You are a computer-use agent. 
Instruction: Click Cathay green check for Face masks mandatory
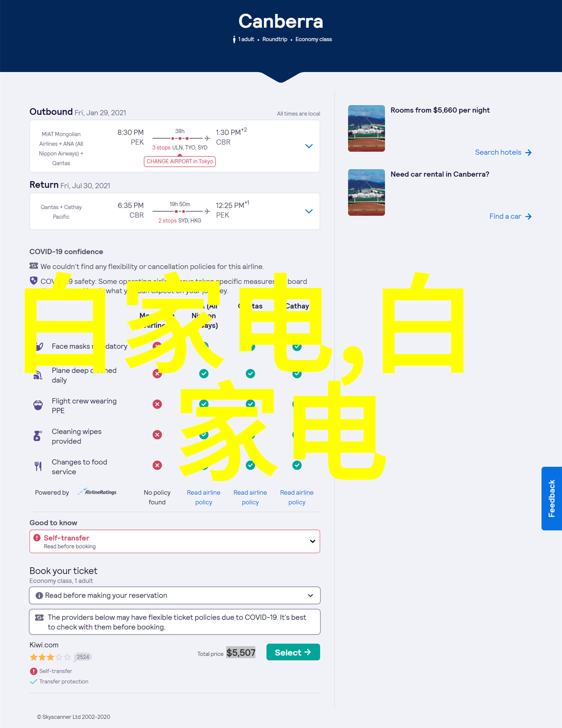coord(297,347)
